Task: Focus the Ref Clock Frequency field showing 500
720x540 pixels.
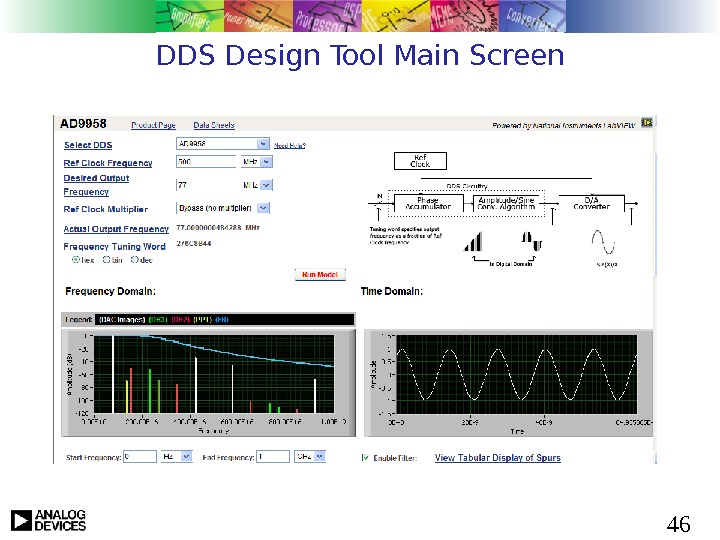Action: point(206,162)
